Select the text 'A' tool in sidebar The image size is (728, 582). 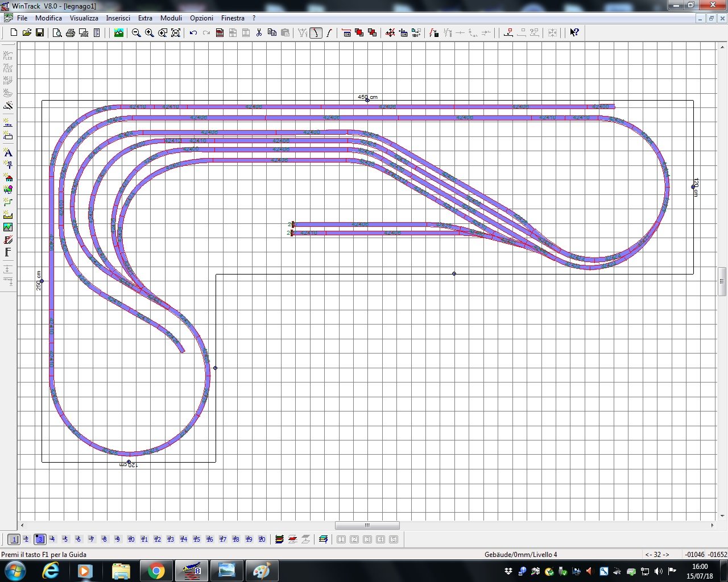[8, 153]
